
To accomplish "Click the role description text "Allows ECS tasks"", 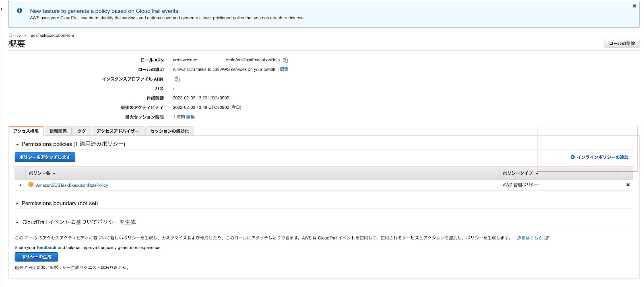I will (225, 69).
